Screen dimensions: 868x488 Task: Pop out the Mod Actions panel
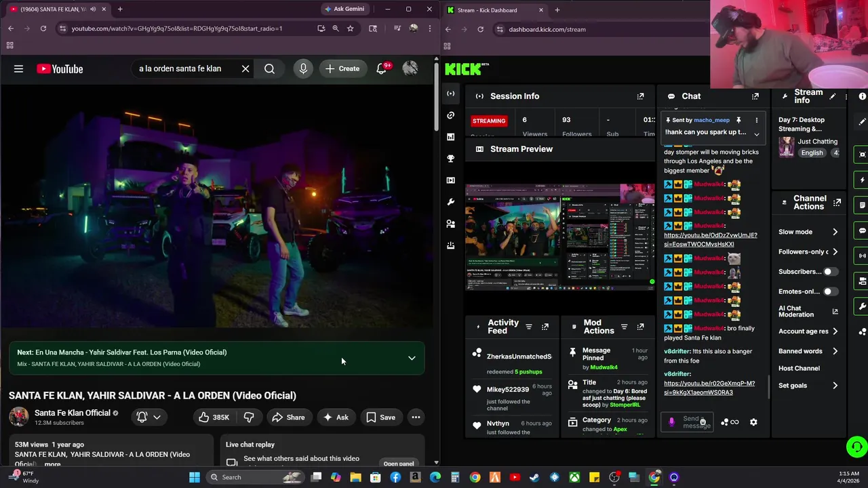640,327
